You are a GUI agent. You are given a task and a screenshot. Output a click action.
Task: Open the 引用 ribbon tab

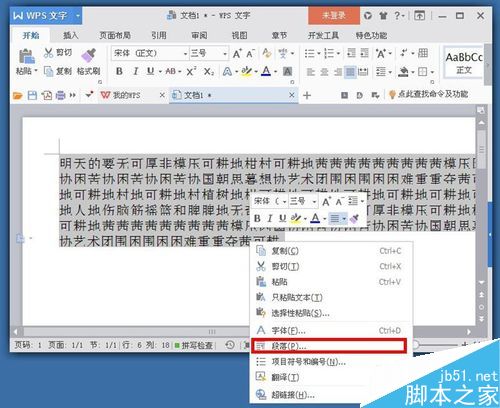(x=159, y=35)
